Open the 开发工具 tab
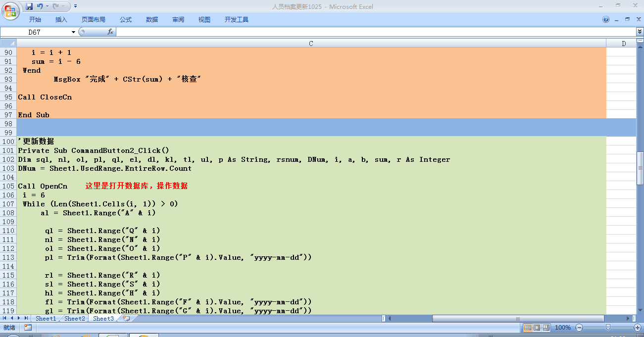644x337 pixels. point(237,20)
